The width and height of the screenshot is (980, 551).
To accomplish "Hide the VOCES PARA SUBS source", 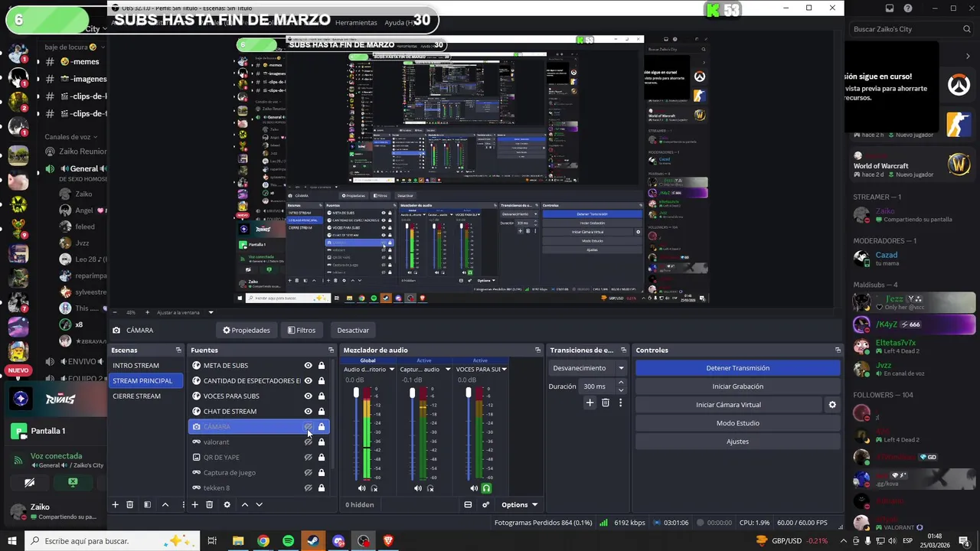I will click(309, 396).
